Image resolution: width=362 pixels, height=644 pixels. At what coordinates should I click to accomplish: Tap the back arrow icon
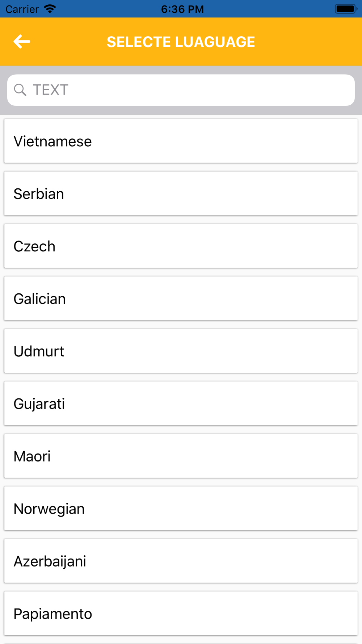(x=22, y=42)
